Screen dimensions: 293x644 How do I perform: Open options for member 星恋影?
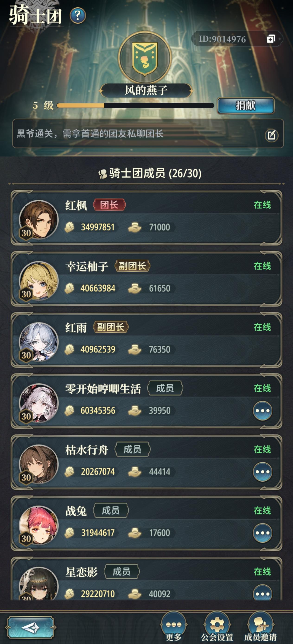pos(262,593)
